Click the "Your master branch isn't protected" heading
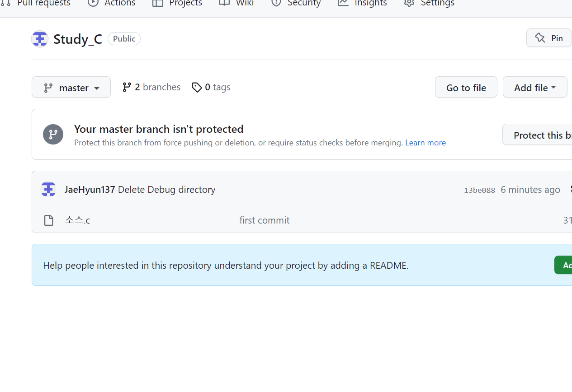The width and height of the screenshot is (572, 392). click(159, 129)
